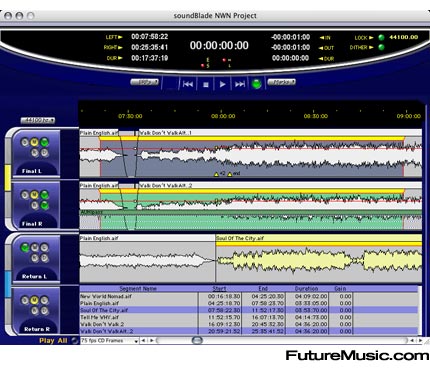Click the LEFT selection arrow label

tap(114, 37)
